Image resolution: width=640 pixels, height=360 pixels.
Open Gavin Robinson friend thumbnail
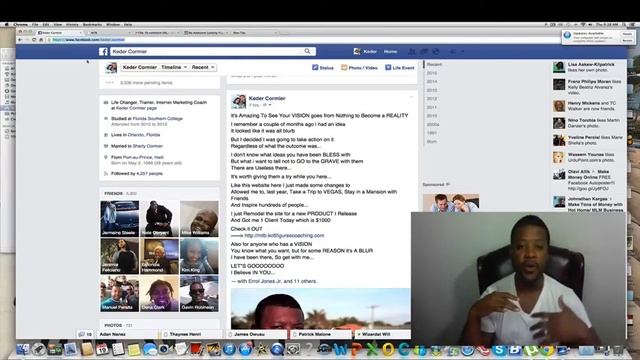tap(199, 293)
